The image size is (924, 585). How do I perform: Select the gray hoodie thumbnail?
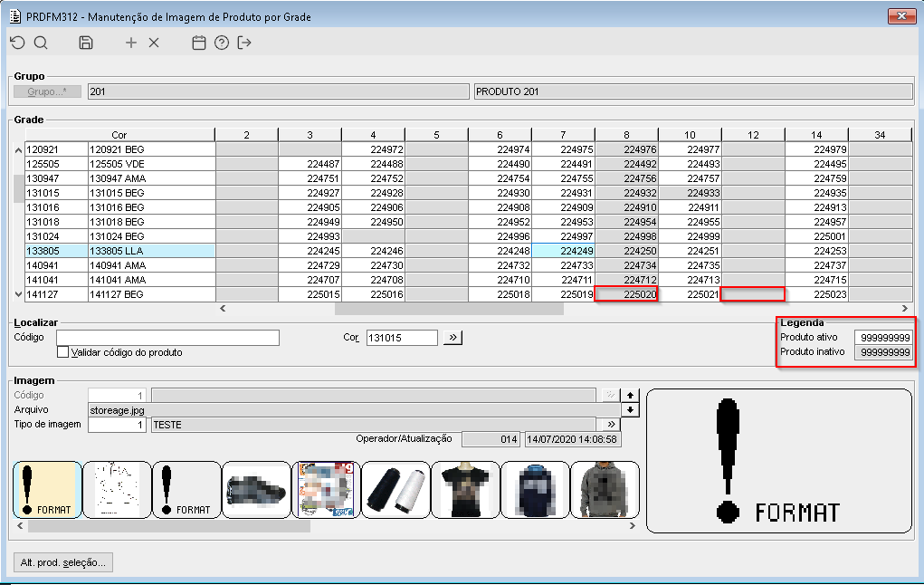click(x=605, y=490)
